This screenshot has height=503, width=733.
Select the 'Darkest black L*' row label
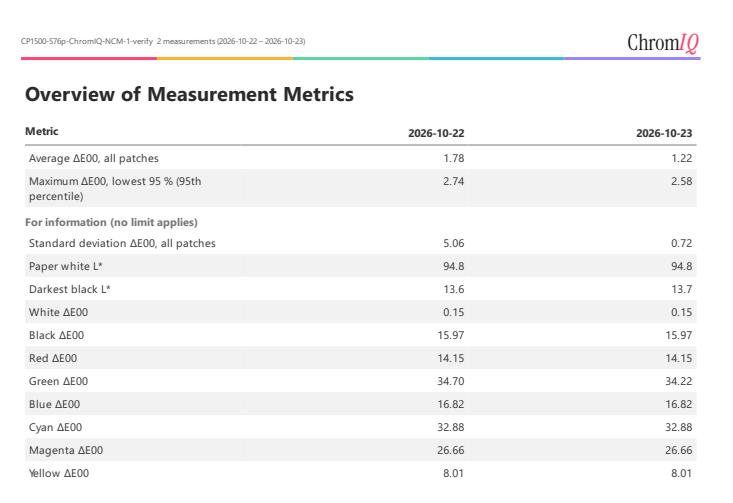pos(70,289)
